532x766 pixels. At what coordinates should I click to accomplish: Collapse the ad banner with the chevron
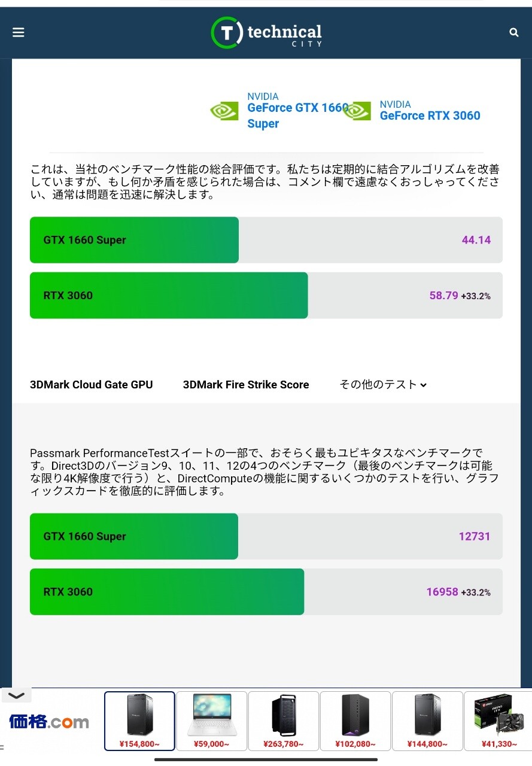click(x=16, y=695)
